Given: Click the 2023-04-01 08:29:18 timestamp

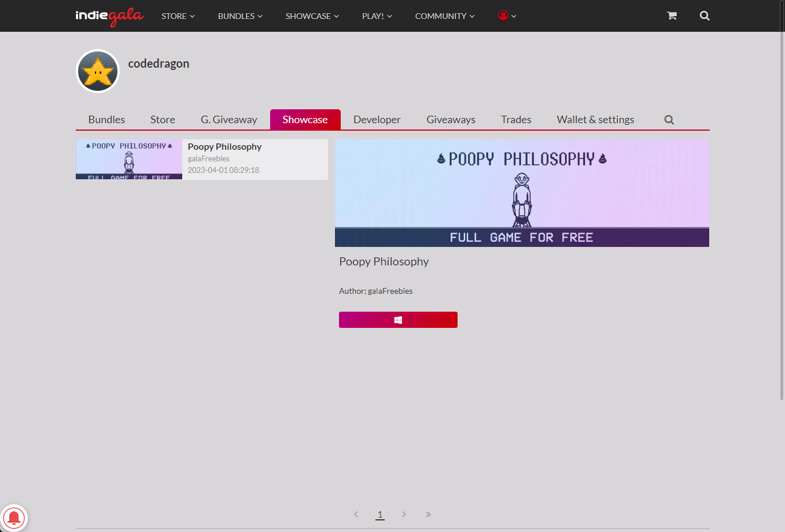Looking at the screenshot, I should point(223,170).
